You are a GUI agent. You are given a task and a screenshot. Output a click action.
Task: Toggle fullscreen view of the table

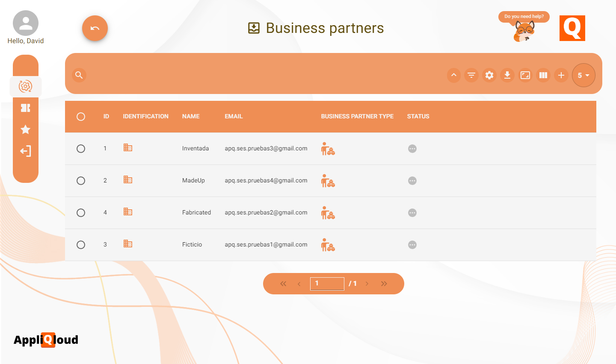pos(525,75)
